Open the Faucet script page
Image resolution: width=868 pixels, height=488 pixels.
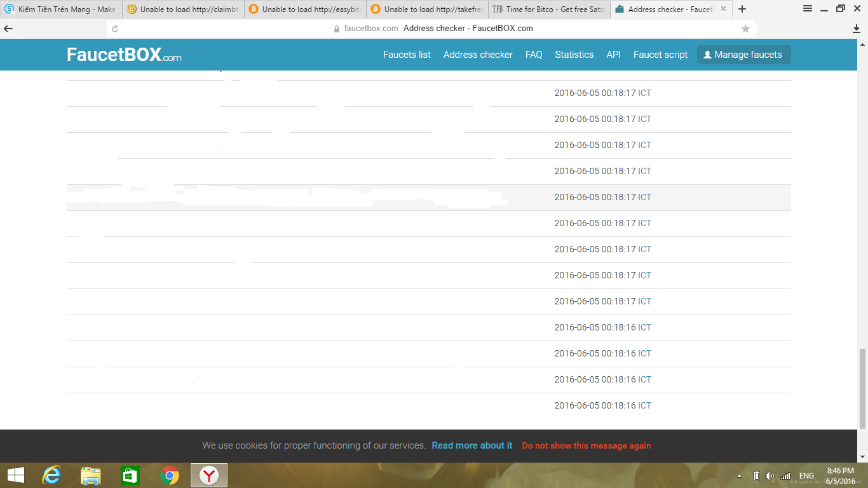click(661, 55)
